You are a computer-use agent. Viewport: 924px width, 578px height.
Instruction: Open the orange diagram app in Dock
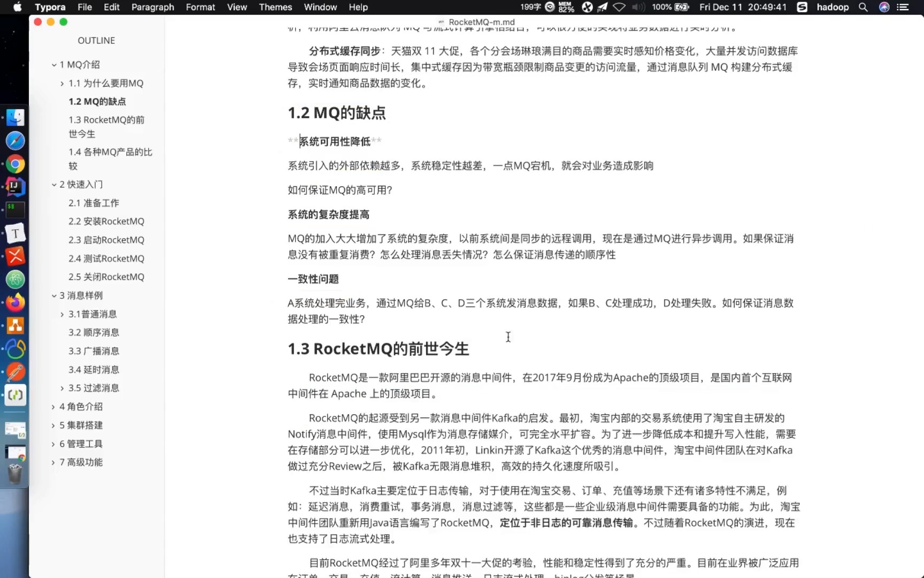[x=15, y=325]
